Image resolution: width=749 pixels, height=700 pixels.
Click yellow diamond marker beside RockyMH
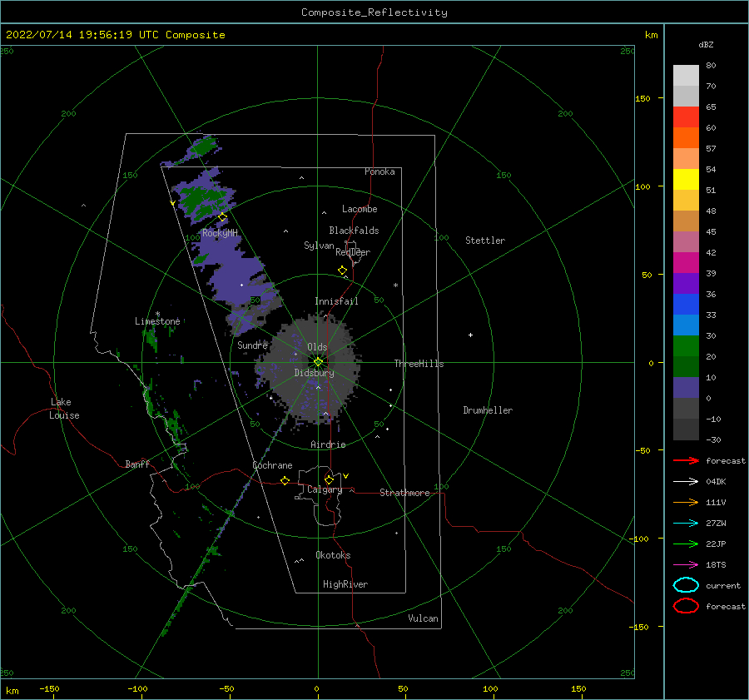222,217
